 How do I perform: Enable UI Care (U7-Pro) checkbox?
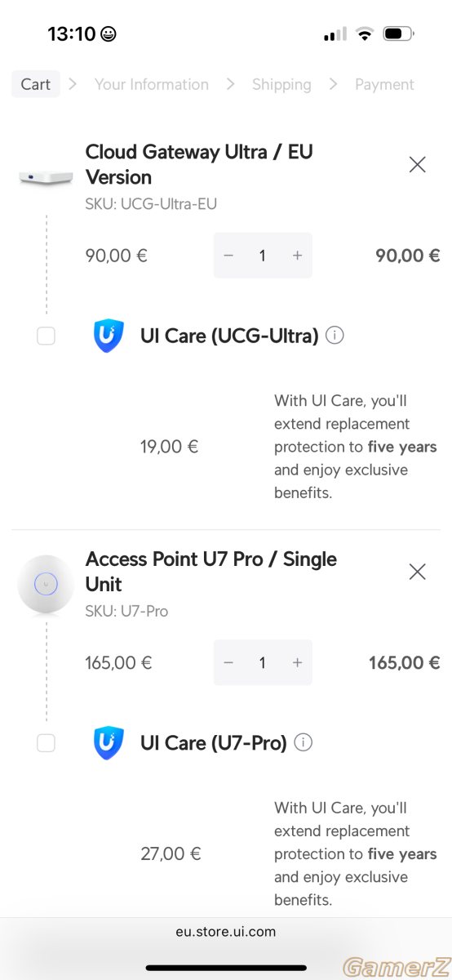tap(46, 743)
